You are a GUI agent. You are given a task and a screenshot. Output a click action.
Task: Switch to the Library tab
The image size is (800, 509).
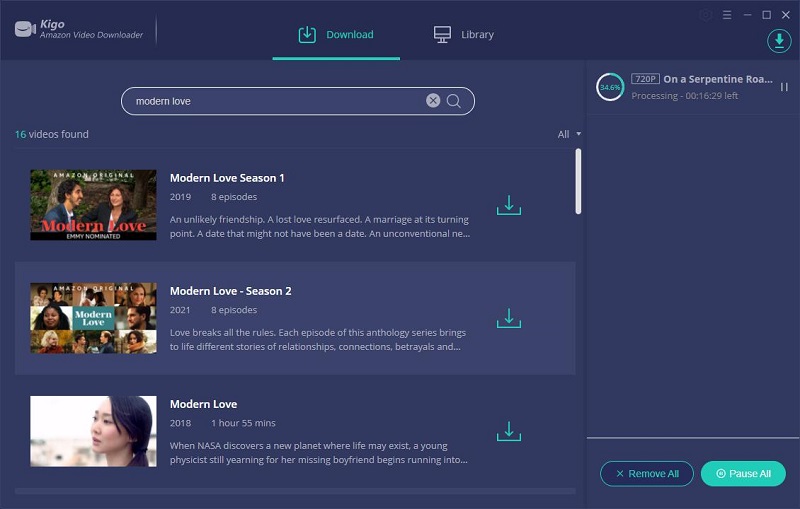463,35
